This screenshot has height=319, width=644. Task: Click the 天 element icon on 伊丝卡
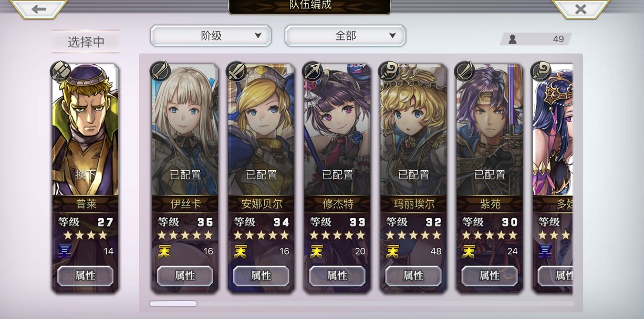[x=164, y=251]
